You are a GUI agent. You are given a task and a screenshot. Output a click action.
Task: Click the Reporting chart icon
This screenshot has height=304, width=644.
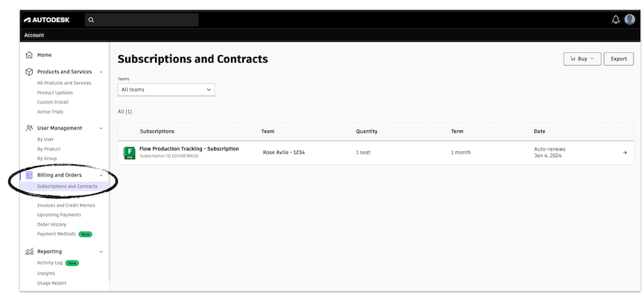(x=29, y=252)
